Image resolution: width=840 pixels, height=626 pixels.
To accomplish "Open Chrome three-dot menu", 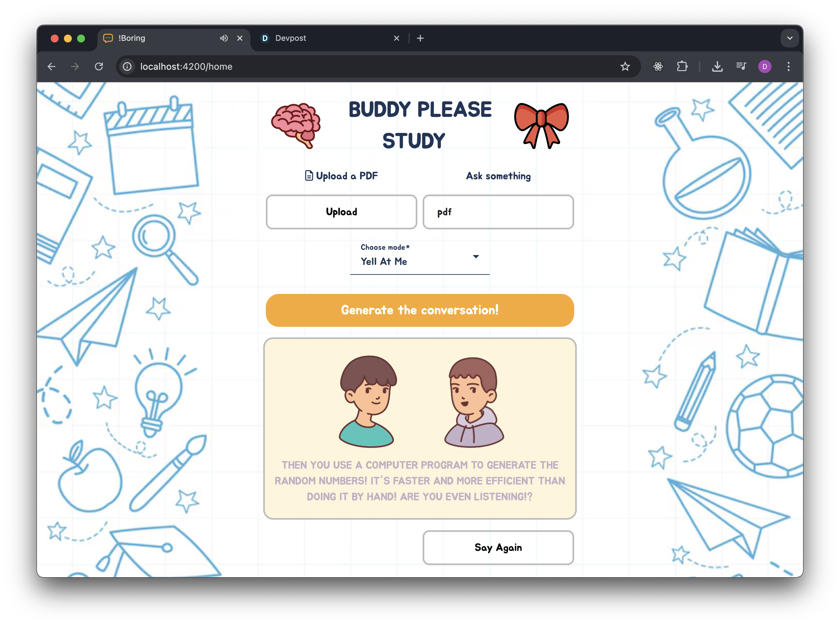I will coord(788,67).
